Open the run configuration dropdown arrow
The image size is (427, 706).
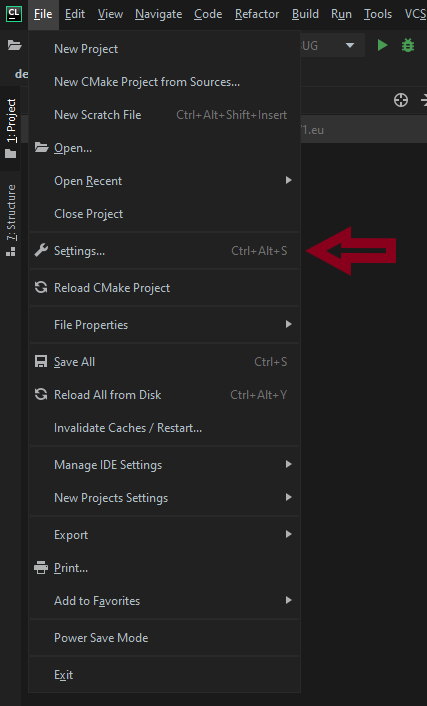(x=350, y=45)
